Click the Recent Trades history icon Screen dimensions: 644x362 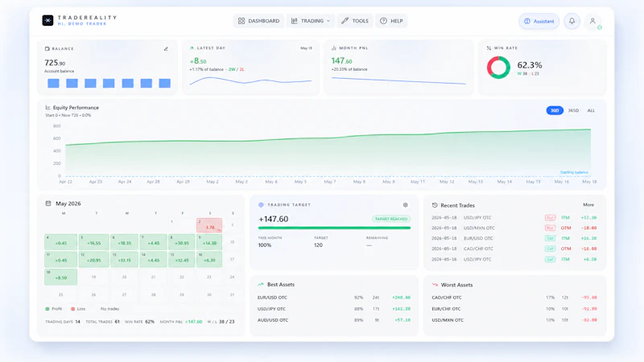coord(435,205)
